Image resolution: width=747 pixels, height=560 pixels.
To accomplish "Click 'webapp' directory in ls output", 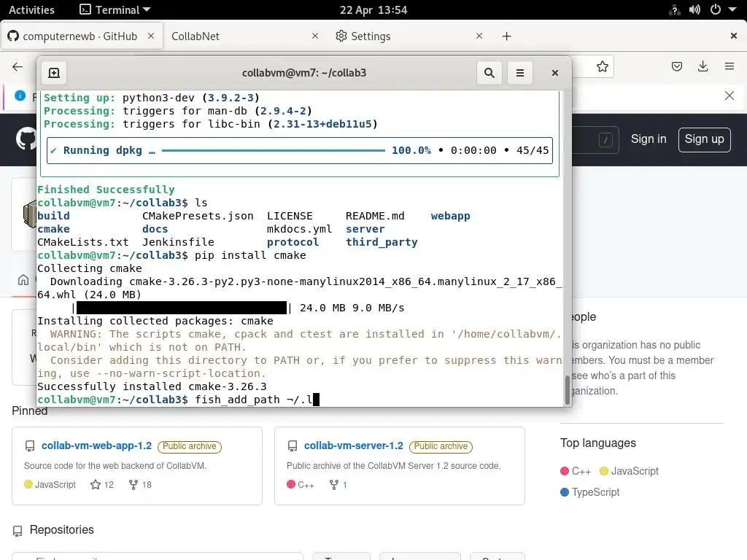I will point(450,216).
